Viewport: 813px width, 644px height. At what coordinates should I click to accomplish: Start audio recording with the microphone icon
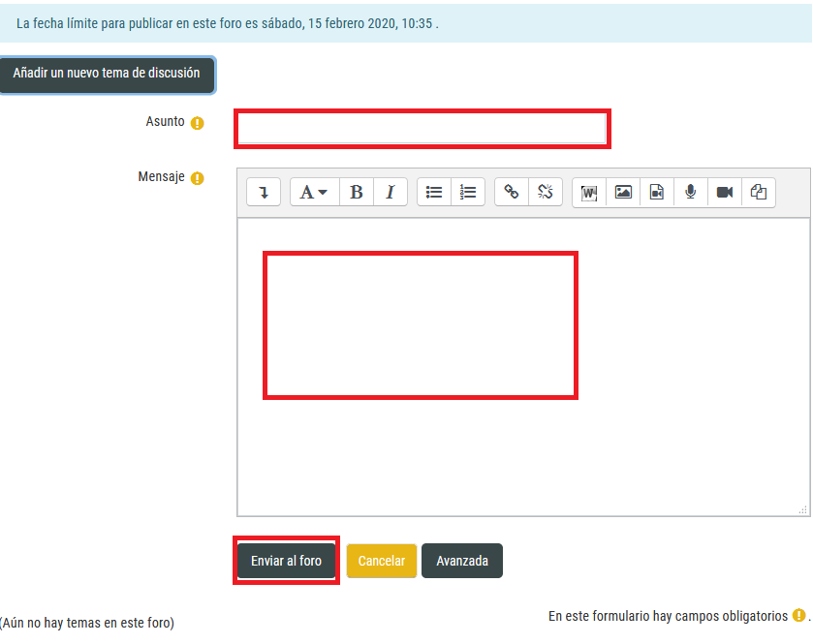pyautogui.click(x=691, y=192)
